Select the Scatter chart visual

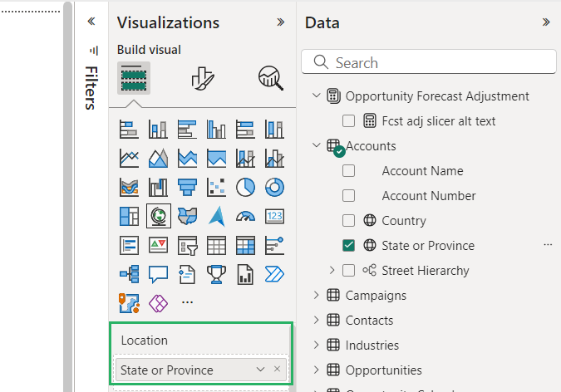(x=216, y=186)
